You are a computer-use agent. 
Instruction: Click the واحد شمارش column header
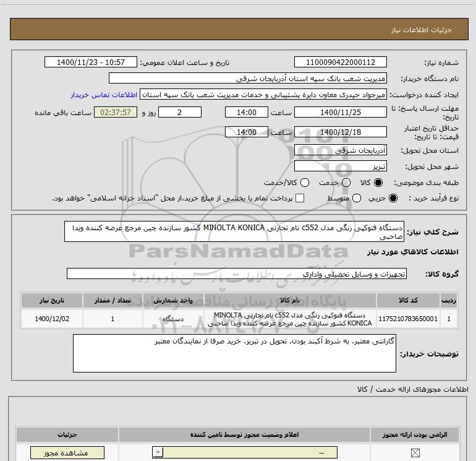(173, 301)
